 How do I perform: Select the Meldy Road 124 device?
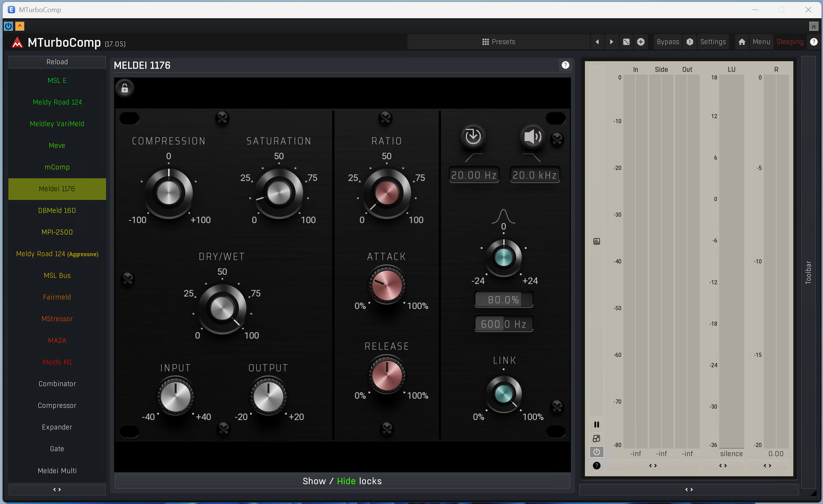(57, 102)
